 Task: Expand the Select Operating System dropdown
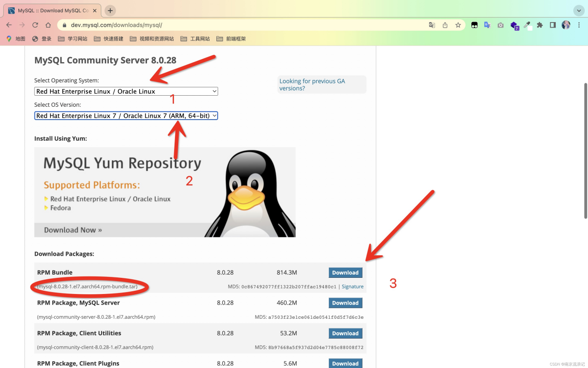126,92
